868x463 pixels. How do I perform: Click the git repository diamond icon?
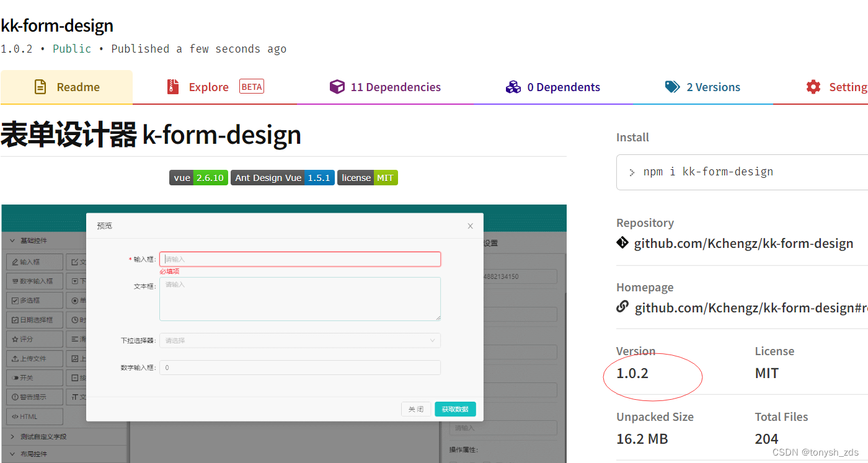tap(622, 242)
